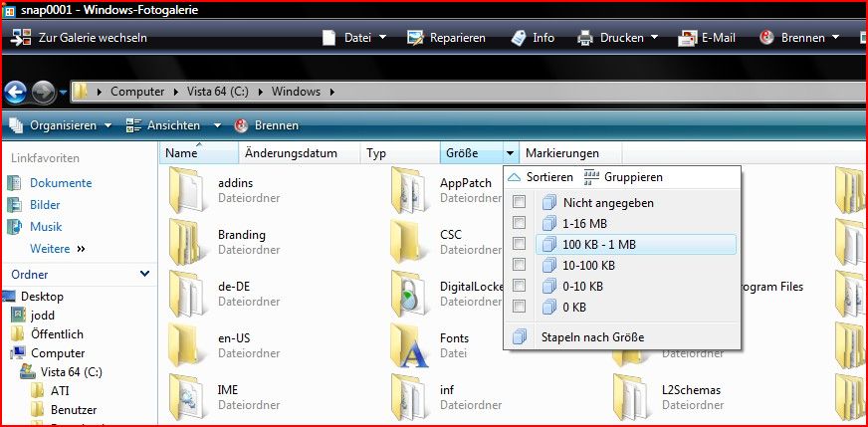Select Vista 64 (C:) in folder tree
Screen dimensions: 868x427
[x=72, y=371]
